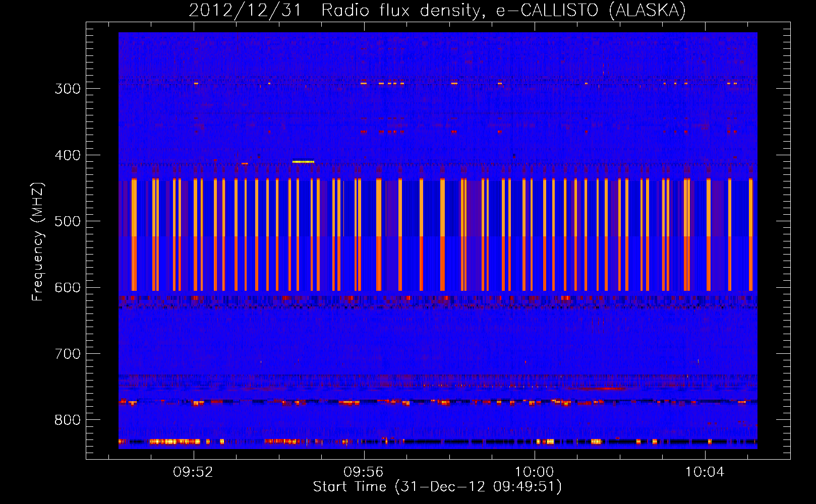The height and width of the screenshot is (504, 816).
Task: Click the 10:00 time tick label
Action: (534, 472)
